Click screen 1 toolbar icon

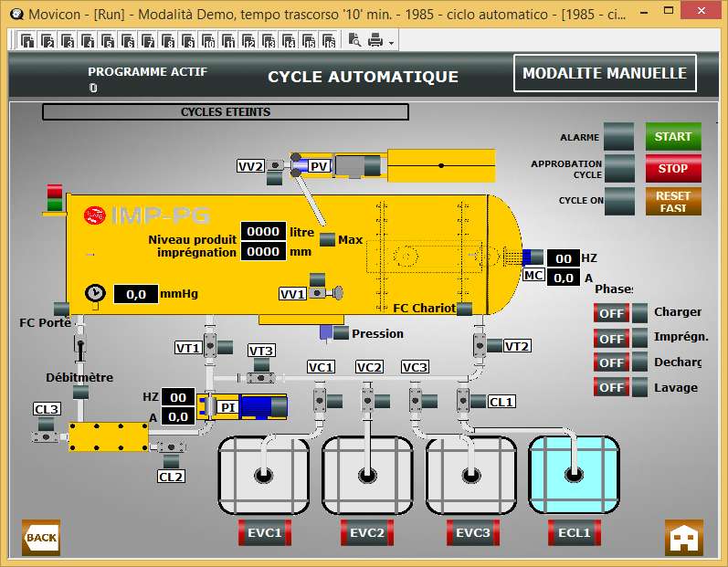click(27, 41)
